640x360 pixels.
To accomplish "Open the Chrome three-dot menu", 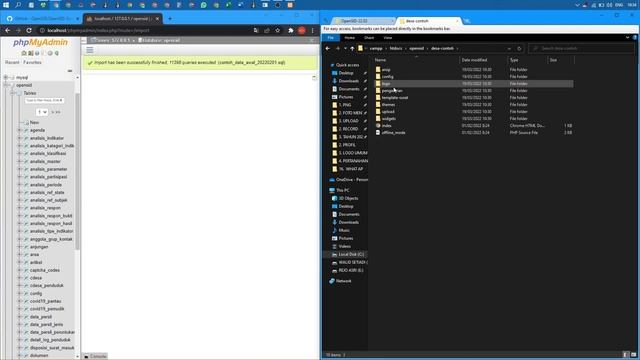I will tap(313, 30).
